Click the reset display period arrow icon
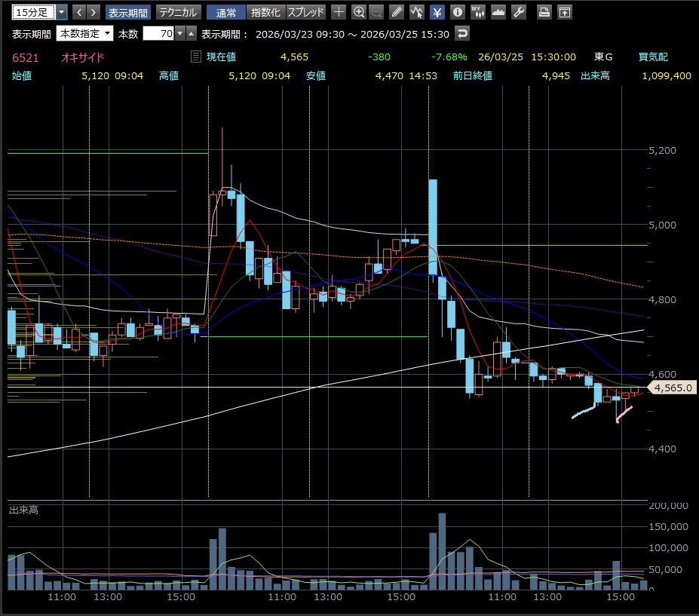Screen dimensions: 699x616 coord(462,34)
